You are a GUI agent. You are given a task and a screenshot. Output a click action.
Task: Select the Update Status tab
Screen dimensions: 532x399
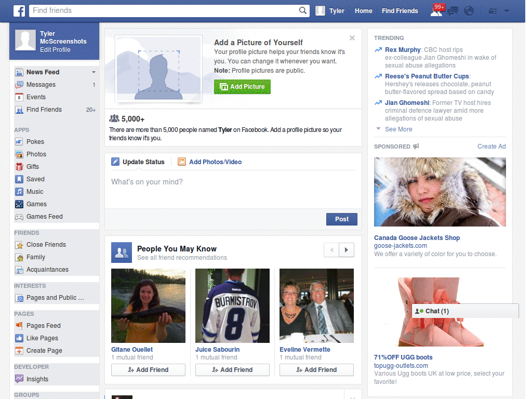pos(138,162)
